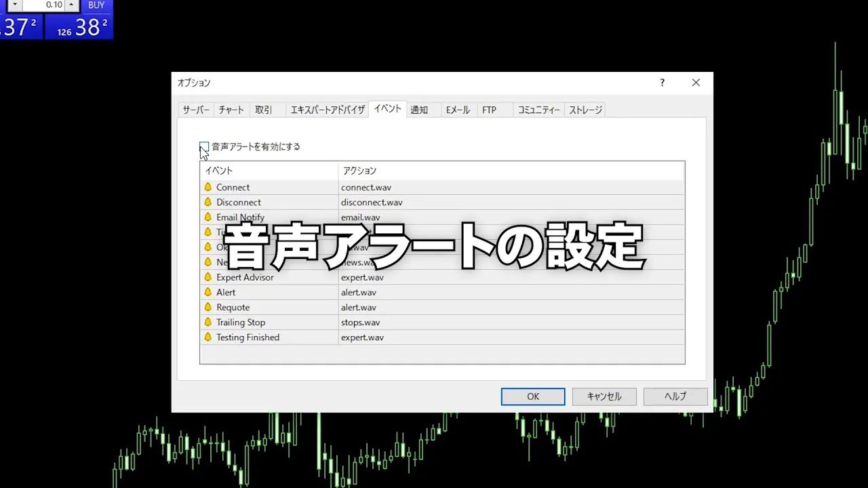Select the Trailing Stop event text
The image size is (868, 488).
[241, 322]
